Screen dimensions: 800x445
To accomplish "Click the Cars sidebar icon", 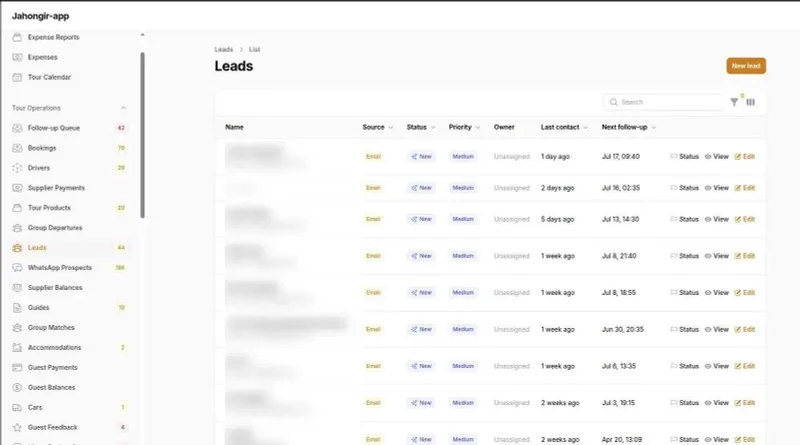I will pyautogui.click(x=17, y=407).
